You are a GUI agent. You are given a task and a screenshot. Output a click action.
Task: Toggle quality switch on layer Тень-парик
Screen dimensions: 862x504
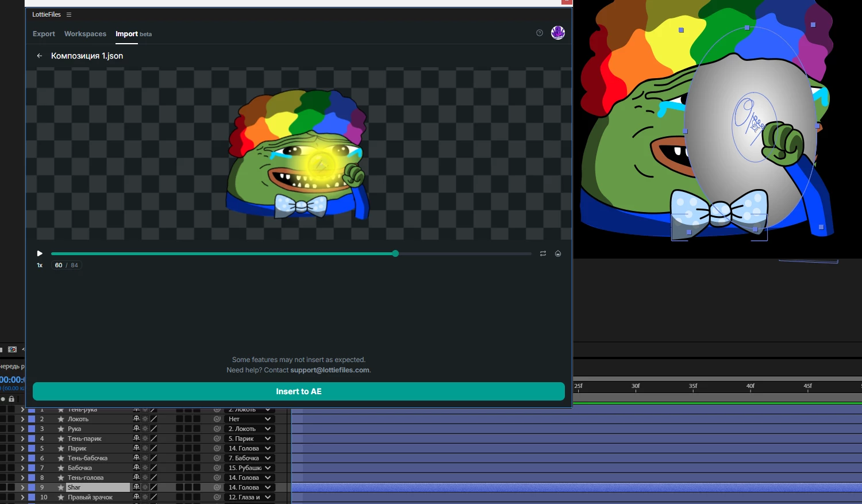tap(153, 438)
